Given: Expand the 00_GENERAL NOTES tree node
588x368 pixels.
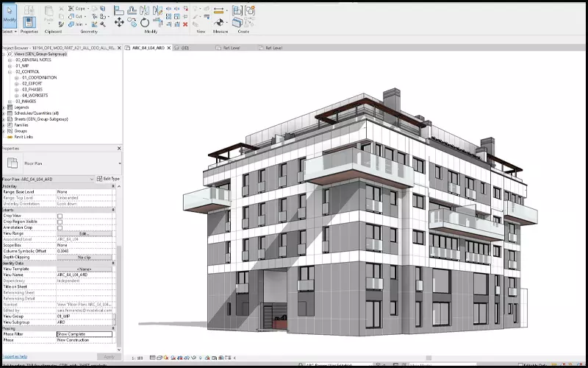Looking at the screenshot, I should click(10, 60).
